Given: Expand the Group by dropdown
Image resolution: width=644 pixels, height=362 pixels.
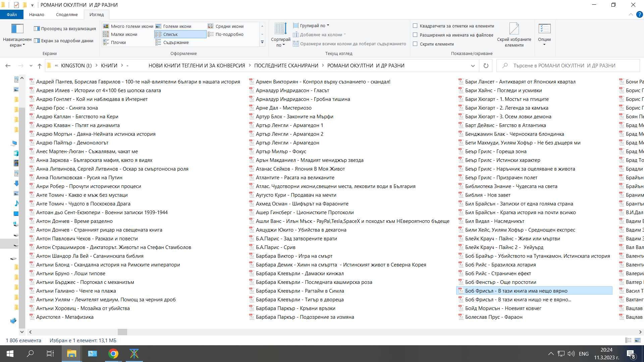Looking at the screenshot, I should [311, 25].
